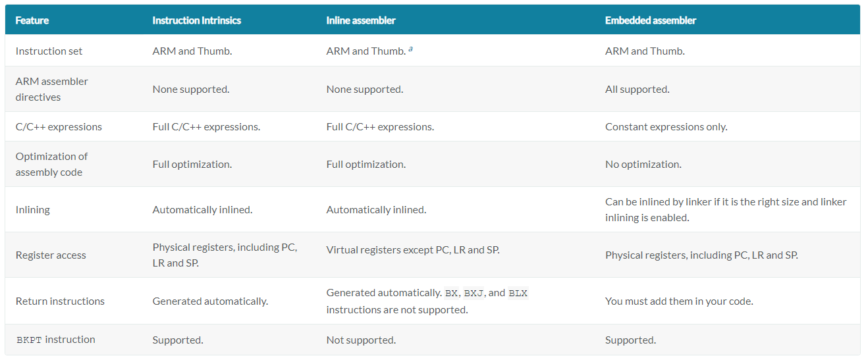This screenshot has width=868, height=362.
Task: Click footnote 'a' after Inline assembler's ARM and Thumb
Action: pos(410,49)
